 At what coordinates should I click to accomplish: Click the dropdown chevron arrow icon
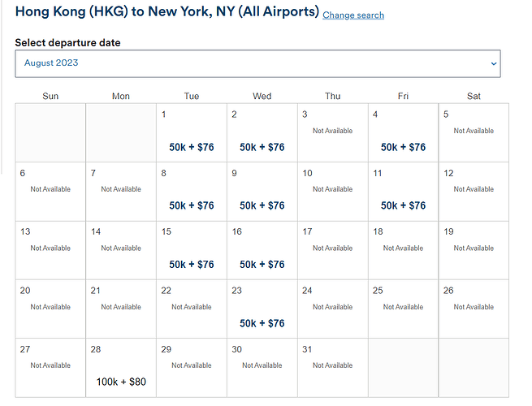(x=494, y=64)
